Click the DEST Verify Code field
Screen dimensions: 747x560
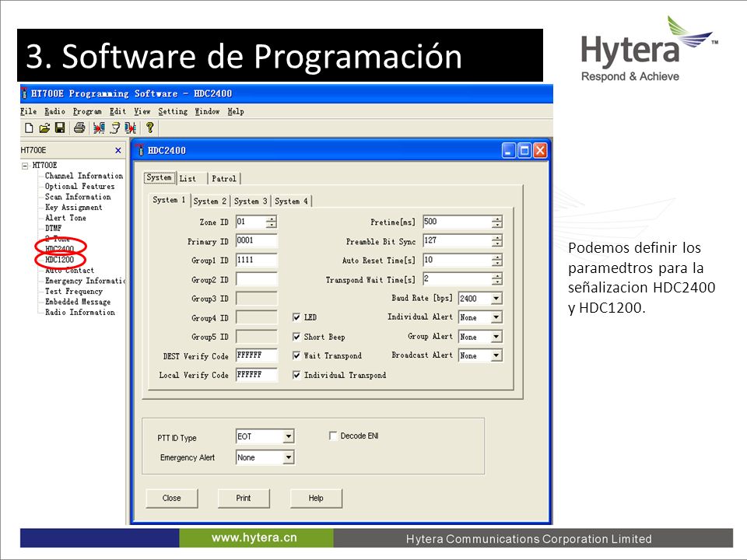(x=256, y=355)
